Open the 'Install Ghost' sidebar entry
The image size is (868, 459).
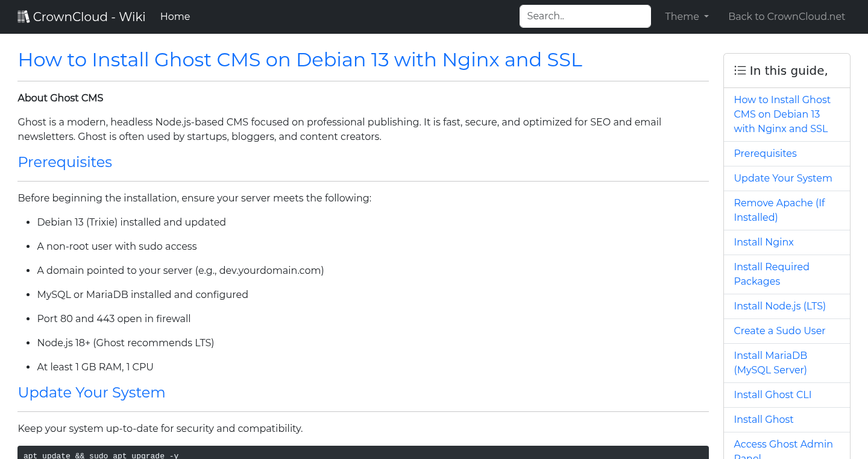pos(763,419)
